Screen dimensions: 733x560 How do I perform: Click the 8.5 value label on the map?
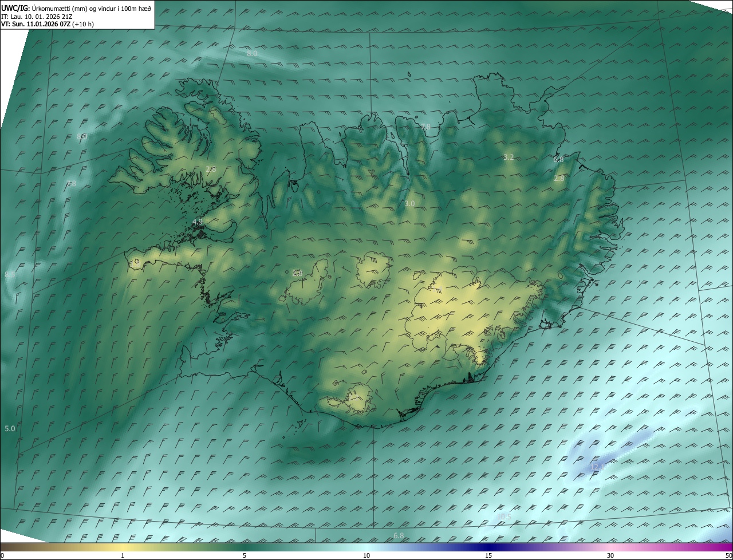pyautogui.click(x=10, y=275)
